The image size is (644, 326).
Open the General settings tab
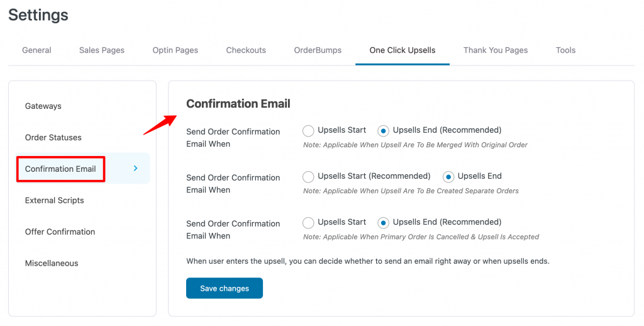(x=36, y=50)
